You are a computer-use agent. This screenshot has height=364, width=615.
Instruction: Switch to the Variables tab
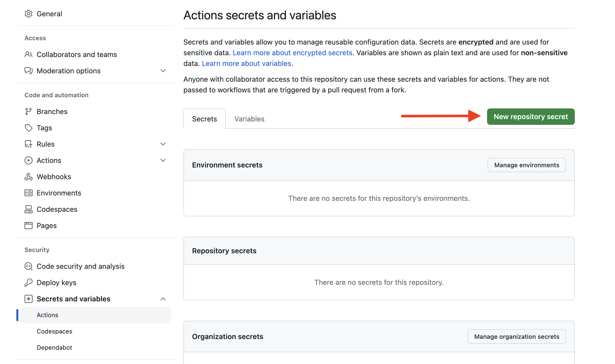pos(249,119)
